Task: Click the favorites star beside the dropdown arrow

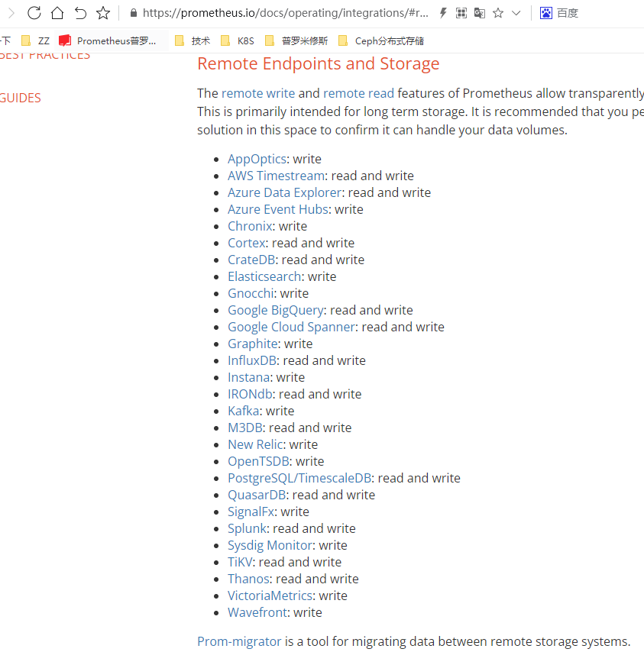Action: point(498,13)
